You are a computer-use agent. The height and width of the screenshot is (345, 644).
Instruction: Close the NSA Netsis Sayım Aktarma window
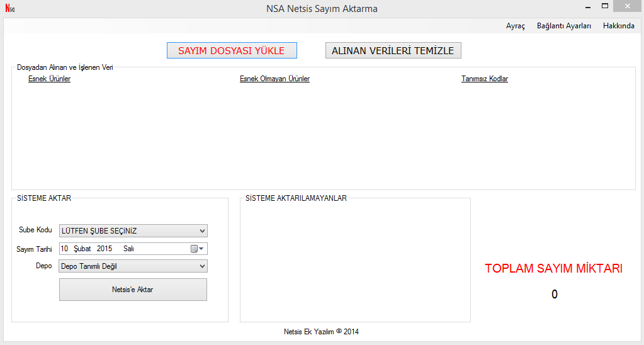click(x=627, y=6)
